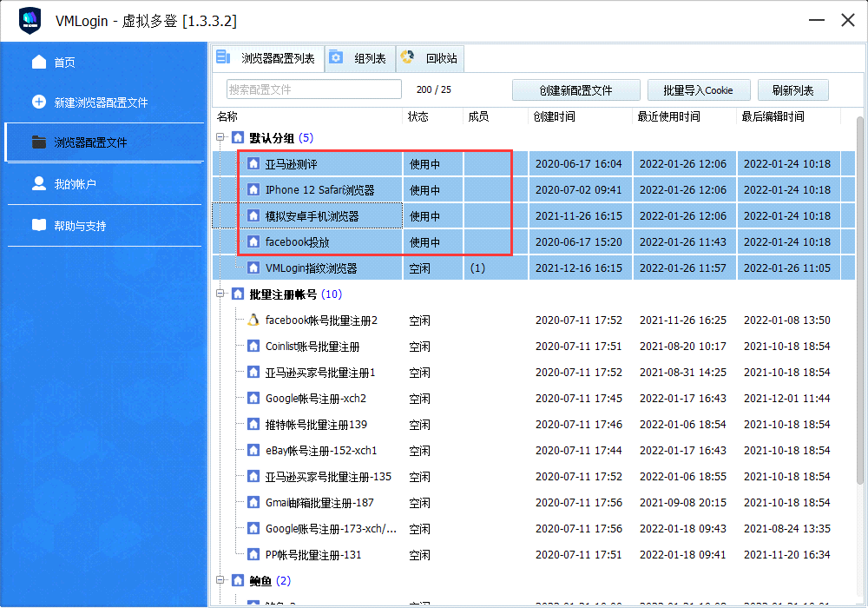
Task: Click the icon of IPhone 12 Safari浏览器
Action: 253,189
